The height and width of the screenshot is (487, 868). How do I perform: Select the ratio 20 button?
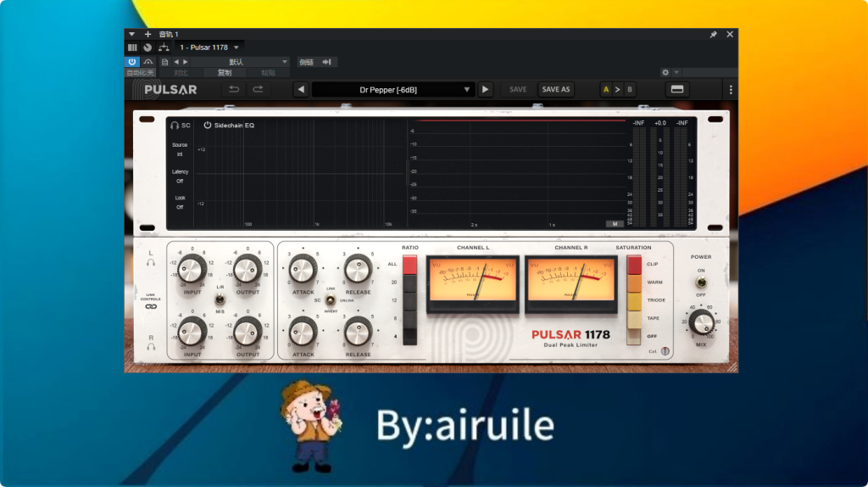[409, 283]
